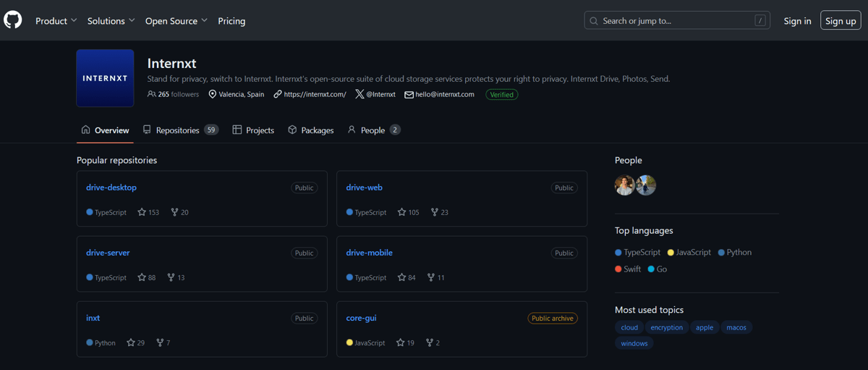Click the Public label on drive-desktop
This screenshot has height=370, width=868.
pos(305,188)
